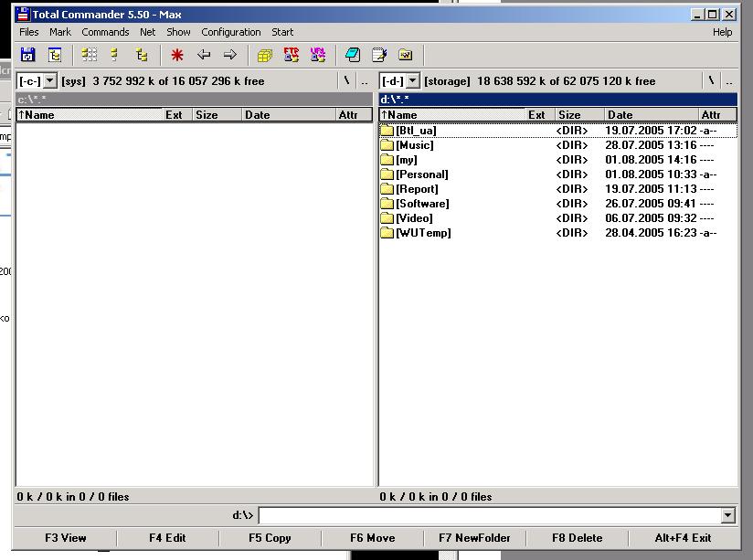Sort left panel by Name column header

tap(90, 115)
